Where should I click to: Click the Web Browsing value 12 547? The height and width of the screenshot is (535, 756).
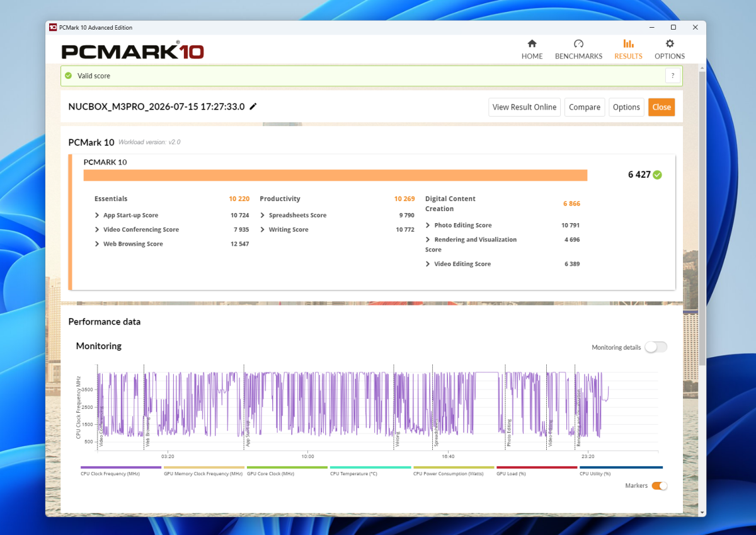(x=239, y=244)
